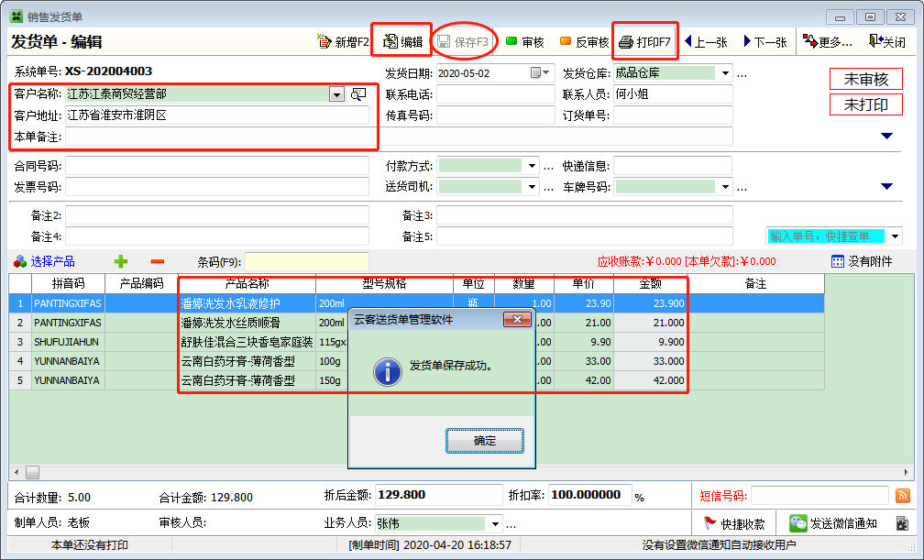924x560 pixels.
Task: Click the 33.000 amount cell
Action: (651, 361)
